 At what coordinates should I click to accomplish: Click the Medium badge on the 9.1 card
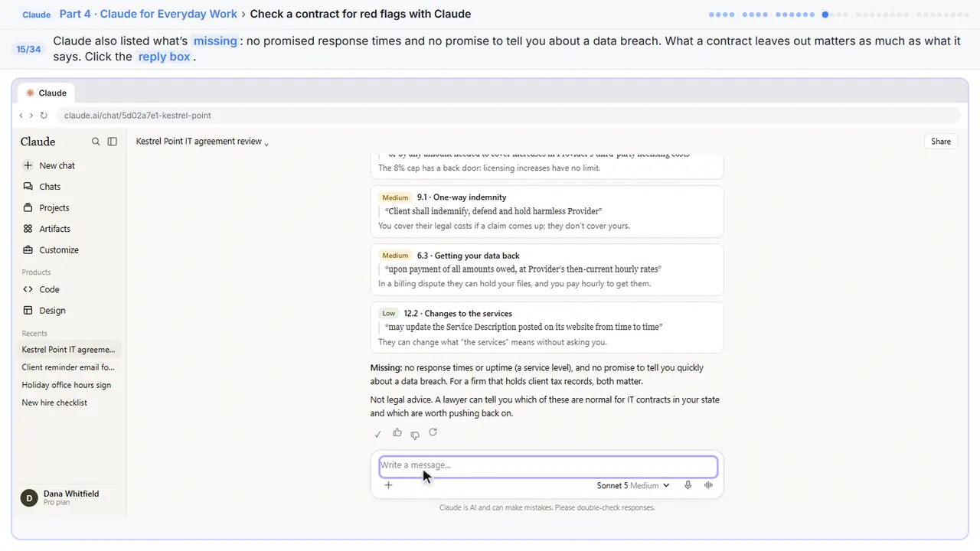coord(395,197)
